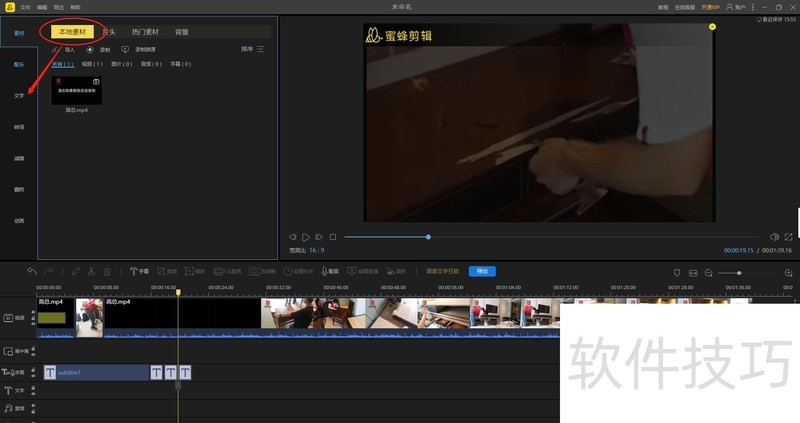Click the timeline zoom slider handle
The image size is (800, 423).
coord(739,273)
